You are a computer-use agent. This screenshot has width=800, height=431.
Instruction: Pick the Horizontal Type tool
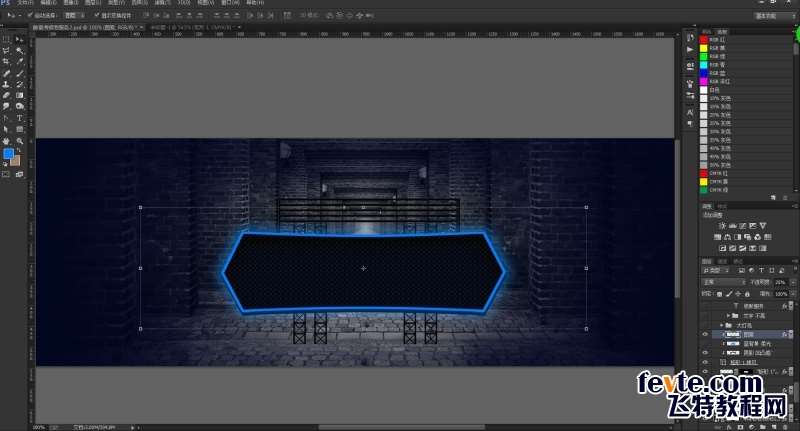[x=20, y=118]
